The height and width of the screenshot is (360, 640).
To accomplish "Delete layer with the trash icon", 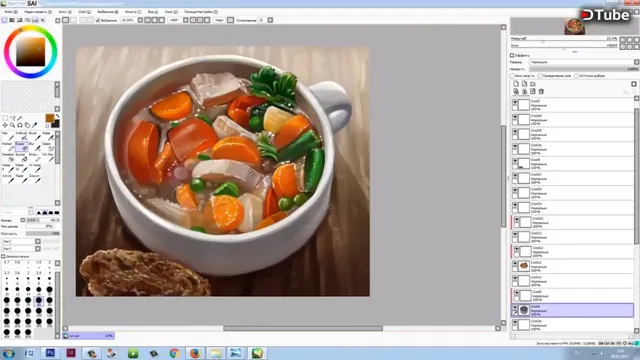I will pos(541,91).
